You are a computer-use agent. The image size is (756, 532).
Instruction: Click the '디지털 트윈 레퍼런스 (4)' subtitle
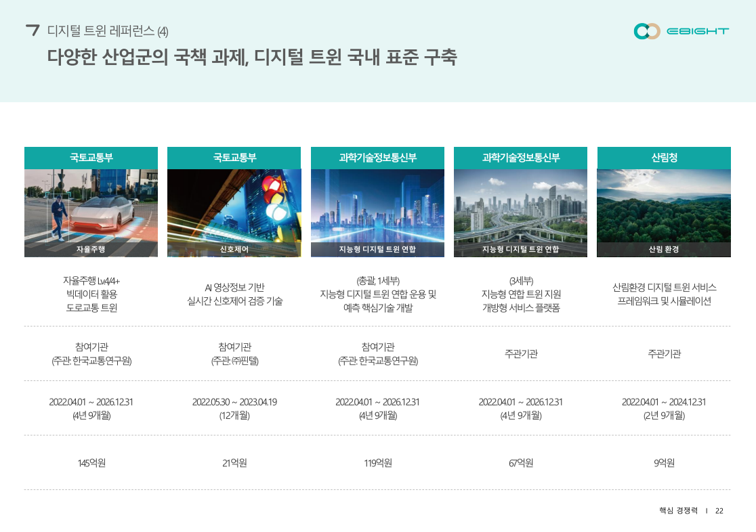coord(108,31)
